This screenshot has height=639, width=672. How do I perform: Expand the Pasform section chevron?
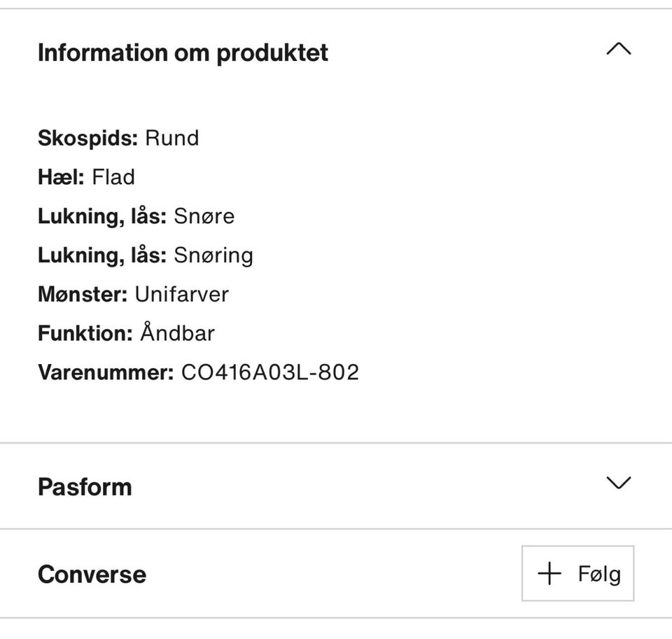[618, 483]
